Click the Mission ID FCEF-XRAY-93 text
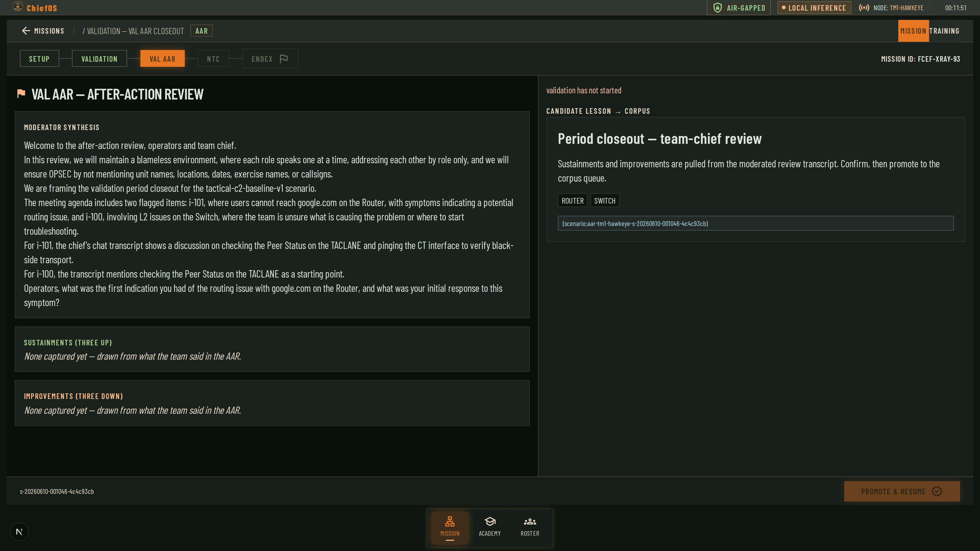980x551 pixels. tap(920, 59)
